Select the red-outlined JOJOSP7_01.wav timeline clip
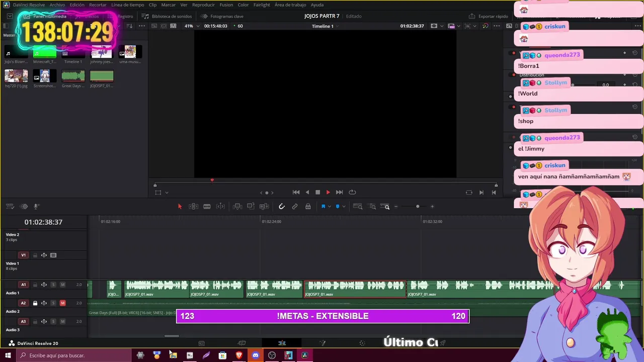 pyautogui.click(x=355, y=290)
